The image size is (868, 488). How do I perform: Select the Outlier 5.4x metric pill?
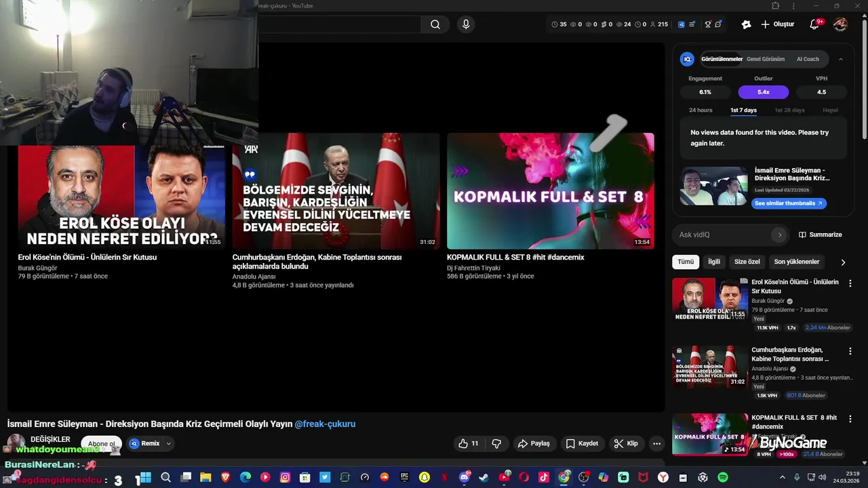pos(764,92)
